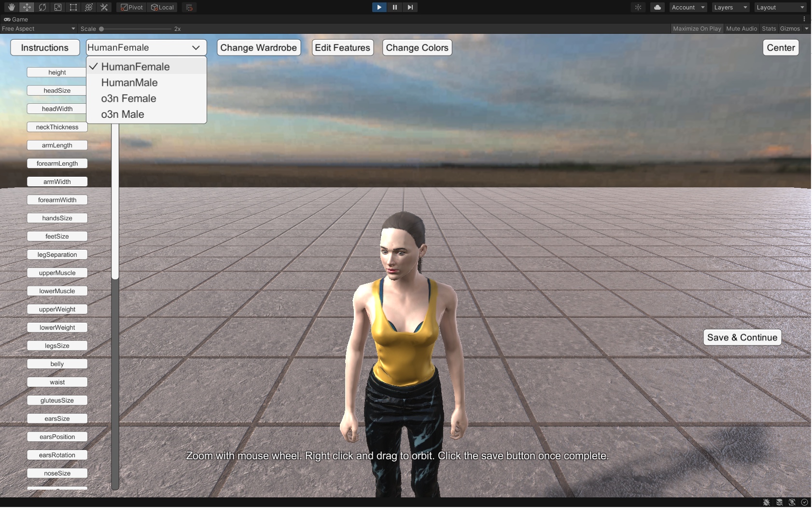Click Edit Features
This screenshot has height=508, width=812.
click(x=343, y=47)
